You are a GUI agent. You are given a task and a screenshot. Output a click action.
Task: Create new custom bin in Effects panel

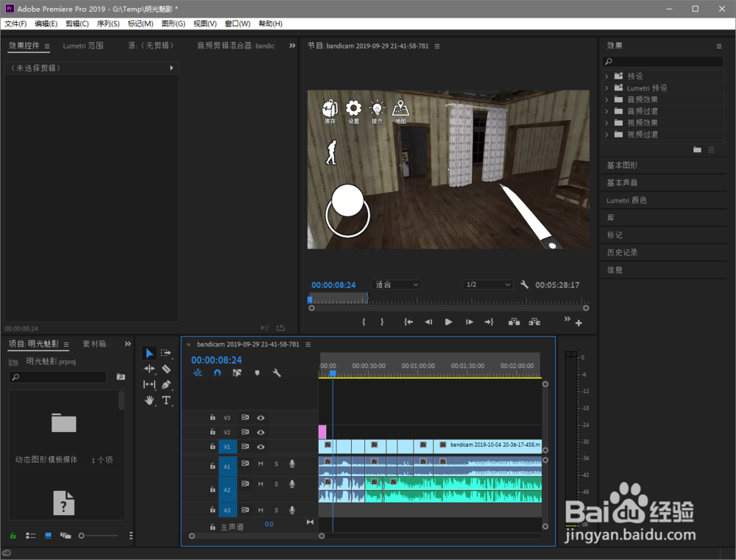pyautogui.click(x=697, y=149)
